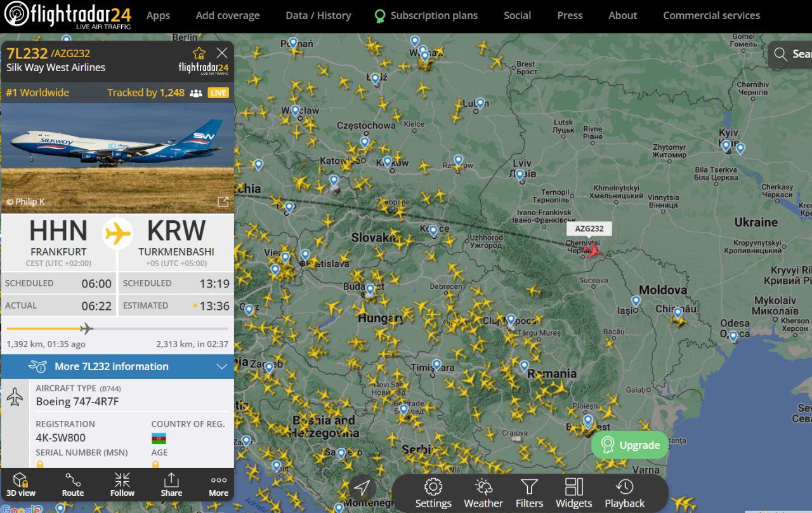
Task: Click the map Search field
Action: 790,55
